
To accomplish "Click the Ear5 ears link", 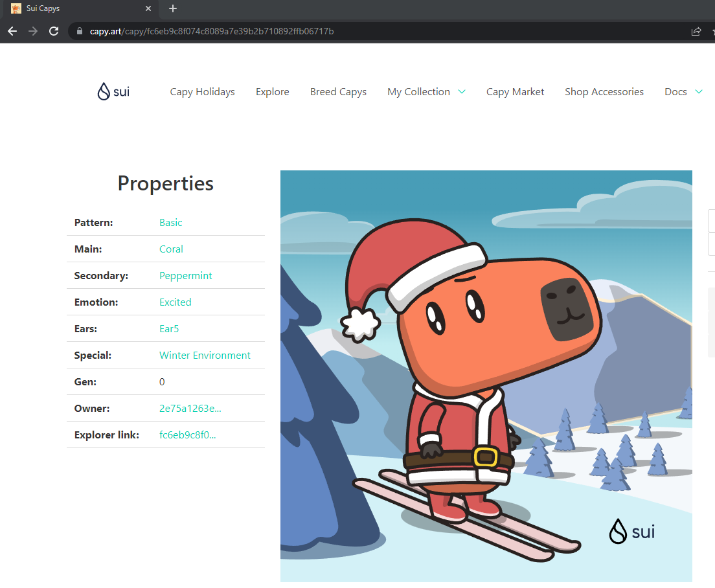I will [169, 328].
